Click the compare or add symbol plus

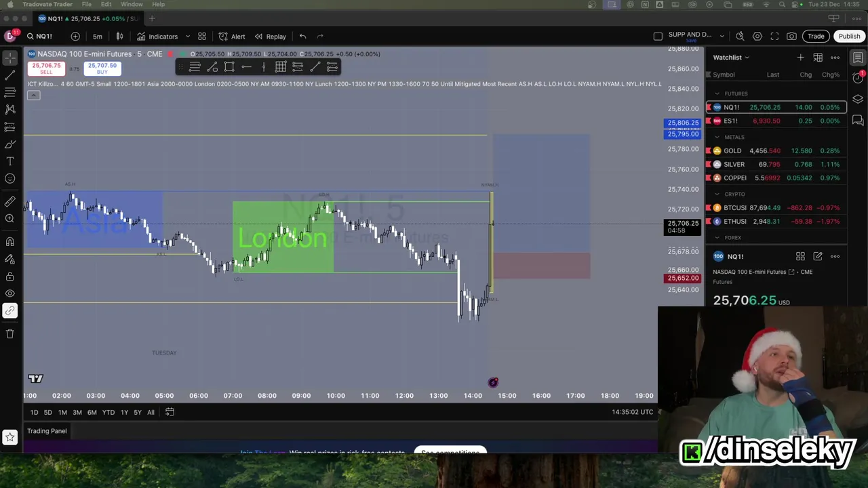click(75, 37)
